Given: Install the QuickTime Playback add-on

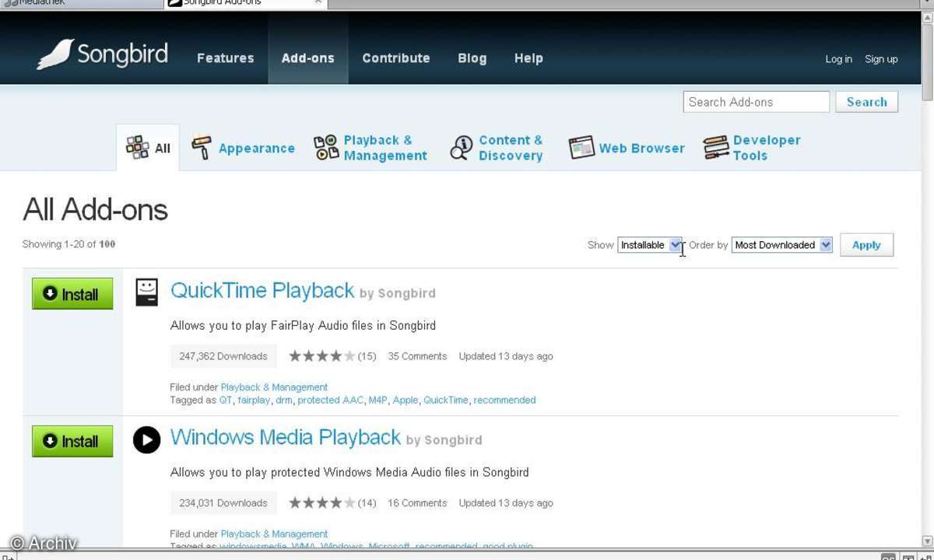Looking at the screenshot, I should coord(72,294).
